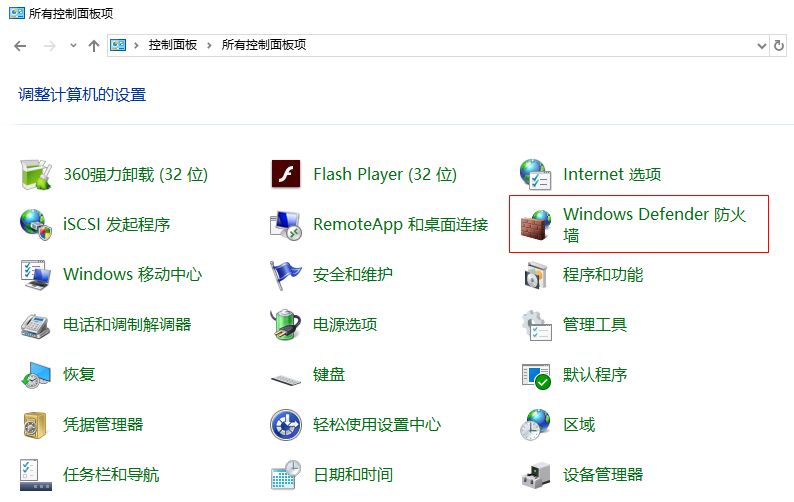Image resolution: width=794 pixels, height=502 pixels.
Task: Open the RemoteApp 和桌面连接 icon
Action: point(286,225)
